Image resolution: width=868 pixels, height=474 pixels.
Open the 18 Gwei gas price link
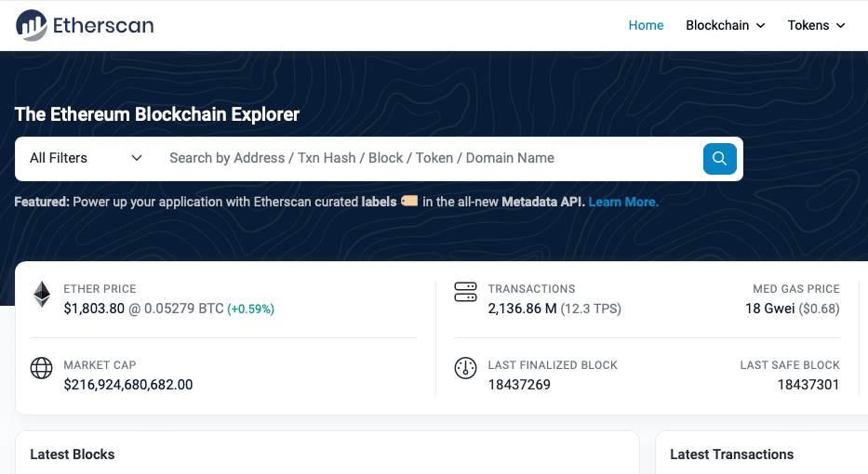click(770, 309)
